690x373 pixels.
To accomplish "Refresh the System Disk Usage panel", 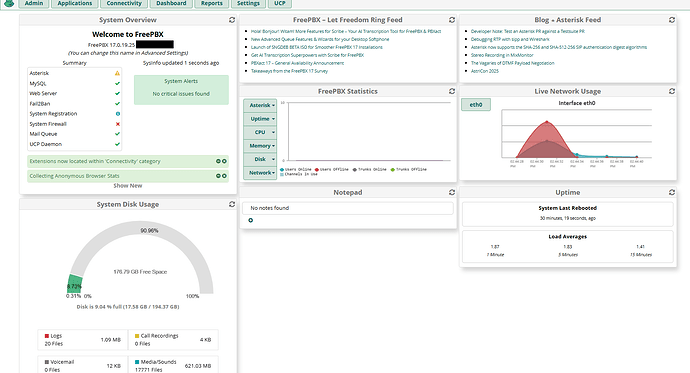I will (x=232, y=204).
